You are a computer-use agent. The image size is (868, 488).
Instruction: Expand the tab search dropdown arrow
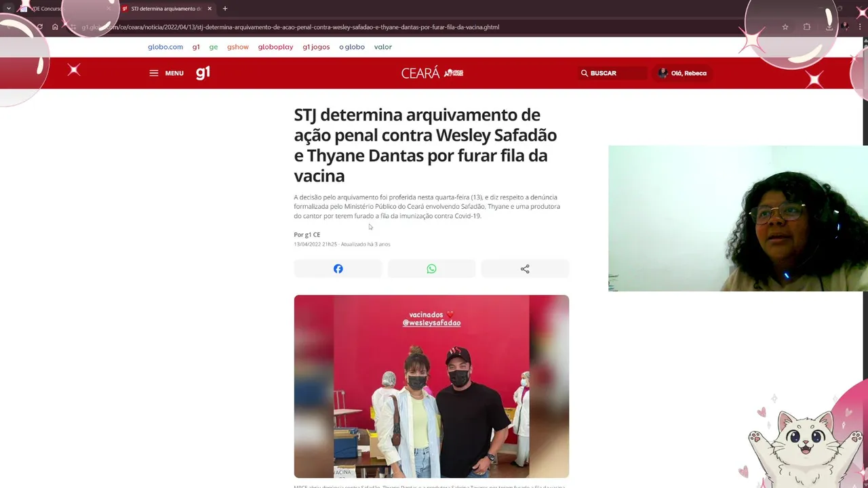click(x=8, y=9)
